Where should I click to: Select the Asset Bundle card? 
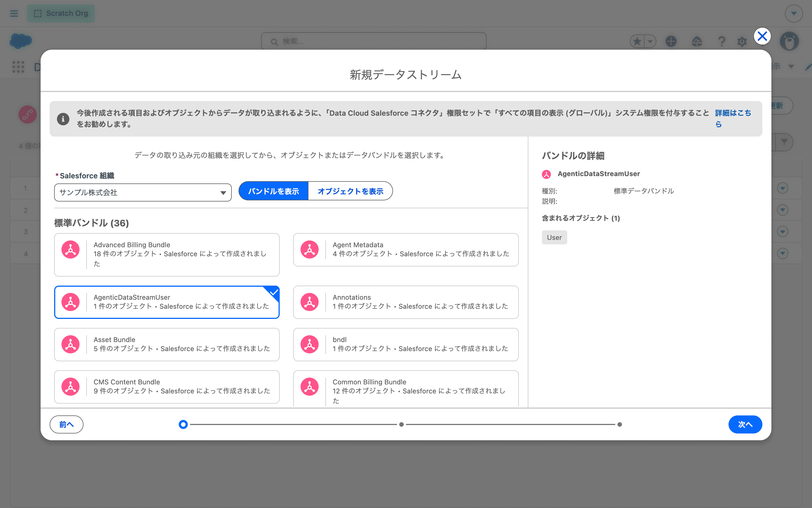(167, 344)
